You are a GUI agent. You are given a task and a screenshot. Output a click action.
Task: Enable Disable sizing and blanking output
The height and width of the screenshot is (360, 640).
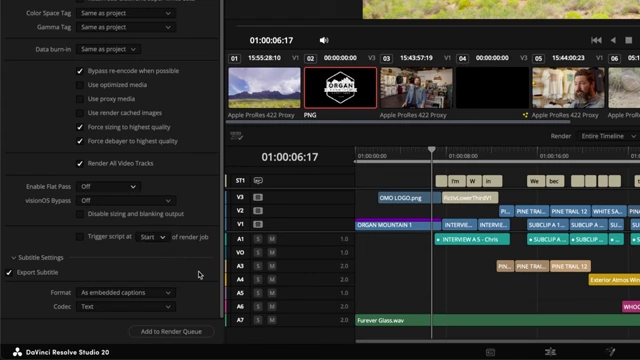pos(80,214)
